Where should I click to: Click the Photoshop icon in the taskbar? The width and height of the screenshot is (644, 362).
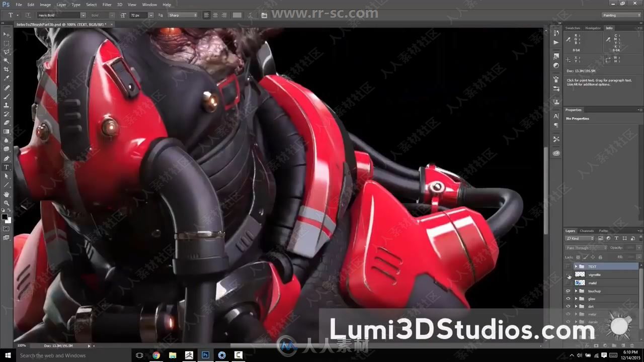205,355
